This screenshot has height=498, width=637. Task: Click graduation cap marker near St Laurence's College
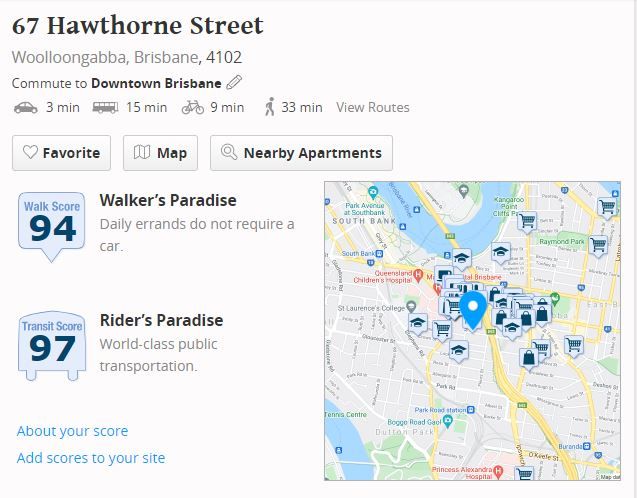coord(418,324)
